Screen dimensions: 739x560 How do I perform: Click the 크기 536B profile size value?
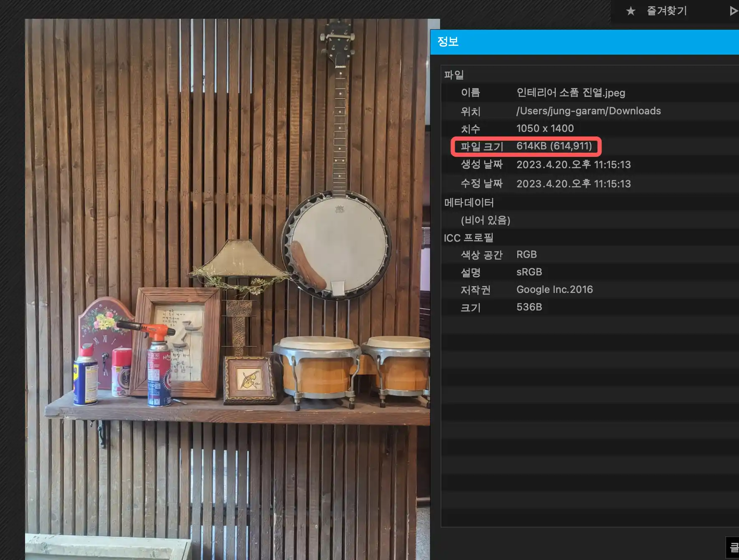point(529,307)
